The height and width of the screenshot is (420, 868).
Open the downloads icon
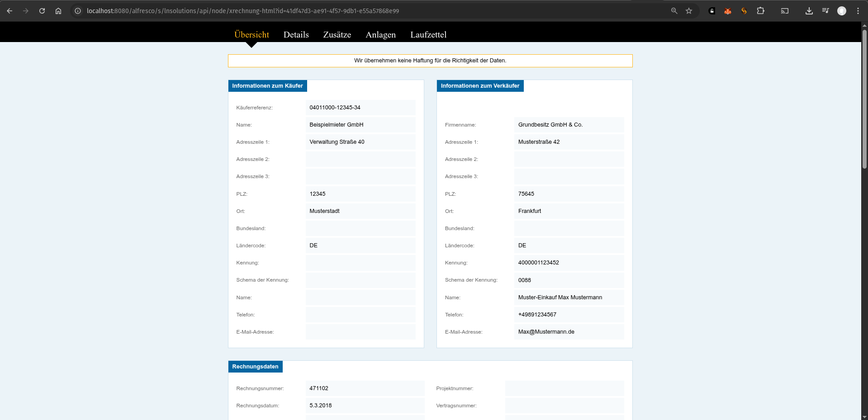(x=809, y=11)
